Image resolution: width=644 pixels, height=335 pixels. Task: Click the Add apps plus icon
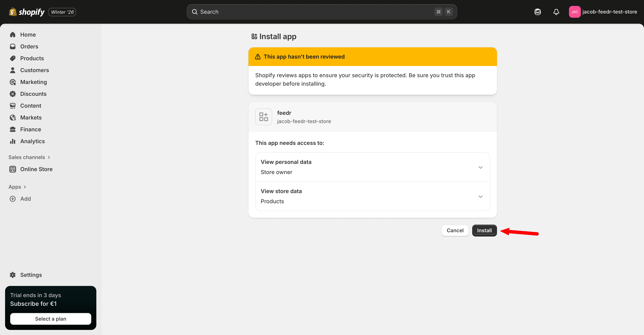[x=13, y=199]
